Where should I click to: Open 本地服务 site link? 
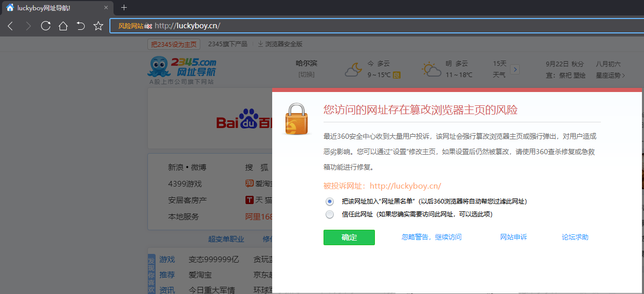(x=183, y=217)
